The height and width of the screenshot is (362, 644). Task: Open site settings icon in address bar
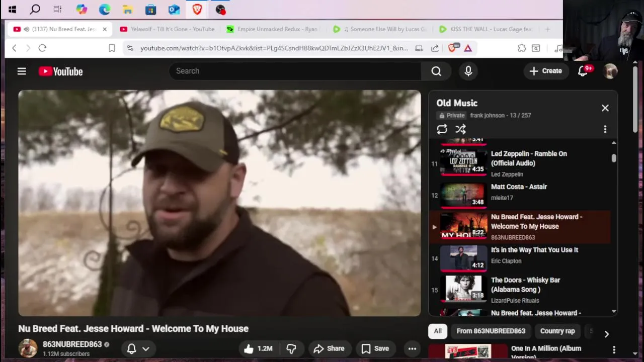click(x=130, y=48)
